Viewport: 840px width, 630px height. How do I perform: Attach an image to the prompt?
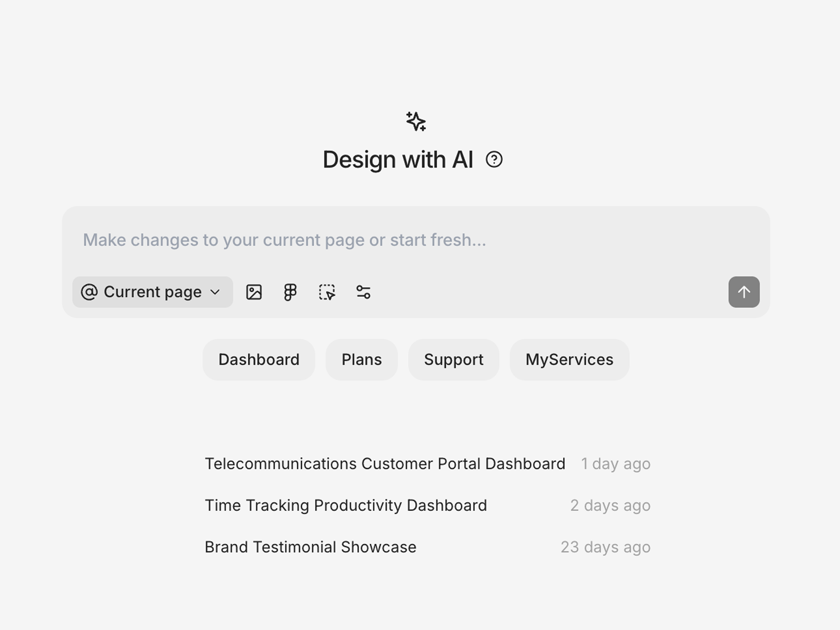pos(254,292)
